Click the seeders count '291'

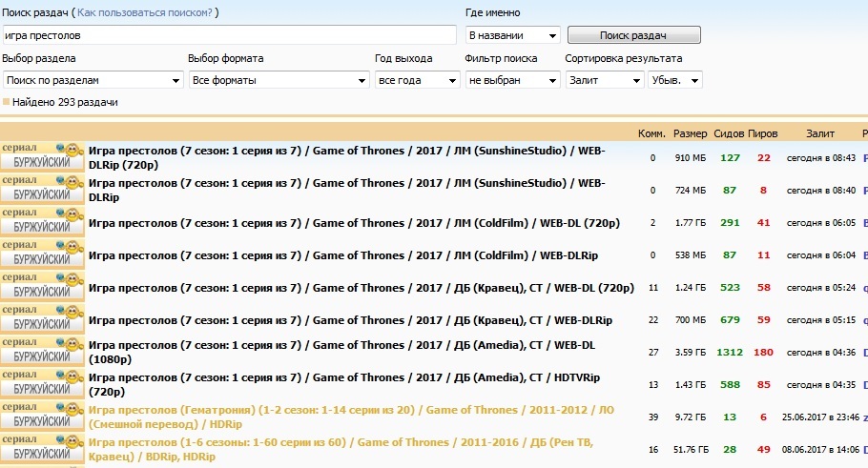pos(730,223)
